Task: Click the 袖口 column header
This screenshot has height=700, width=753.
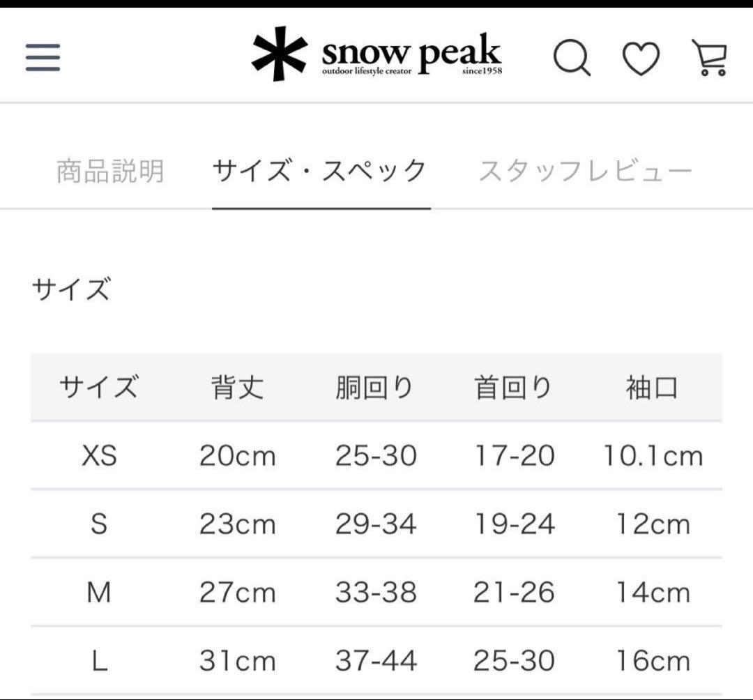Action: [x=651, y=388]
